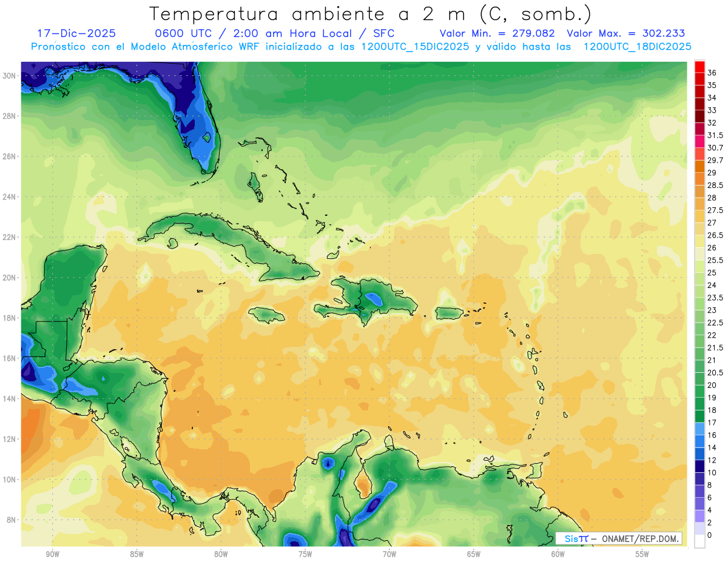Click the "18N" latitude label
Image resolution: width=728 pixels, height=562 pixels.
(x=10, y=318)
